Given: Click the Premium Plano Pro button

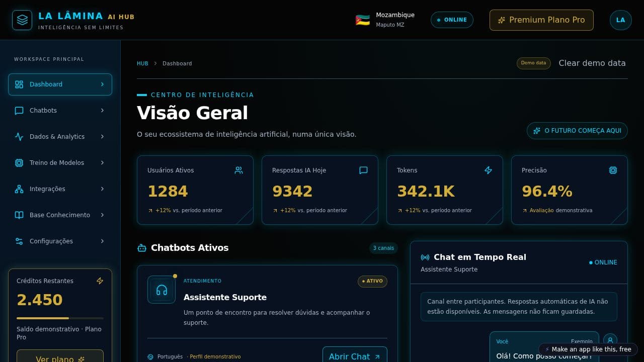Looking at the screenshot, I should coord(541,20).
